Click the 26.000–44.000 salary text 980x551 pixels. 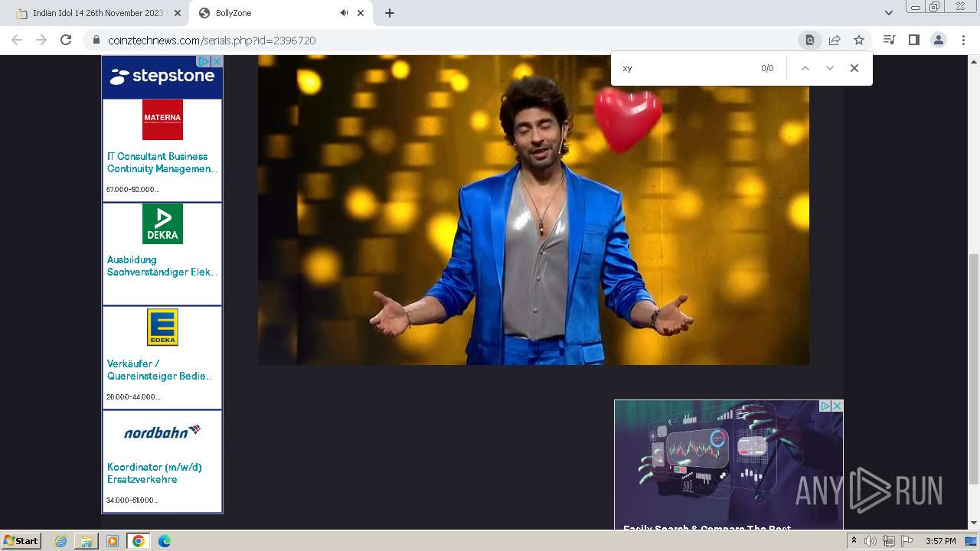pyautogui.click(x=133, y=396)
